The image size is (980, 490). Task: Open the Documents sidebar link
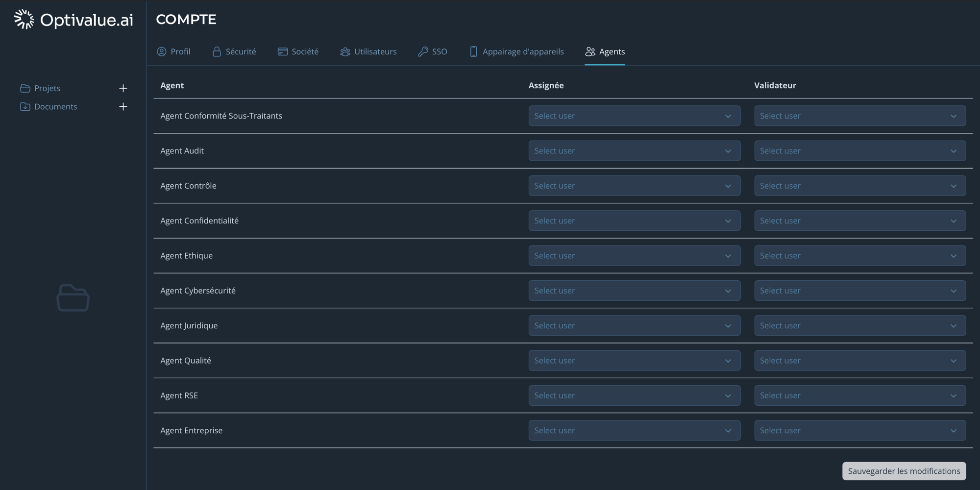point(55,107)
